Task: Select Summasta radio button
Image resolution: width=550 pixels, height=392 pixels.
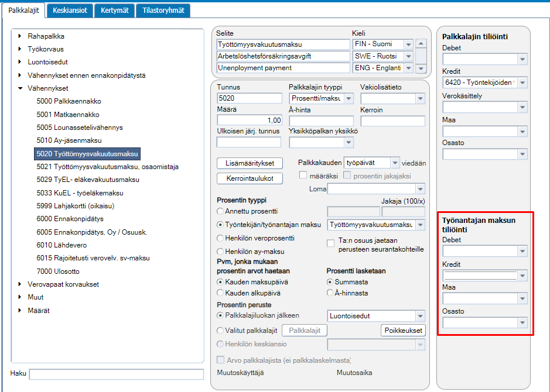Action: (330, 282)
